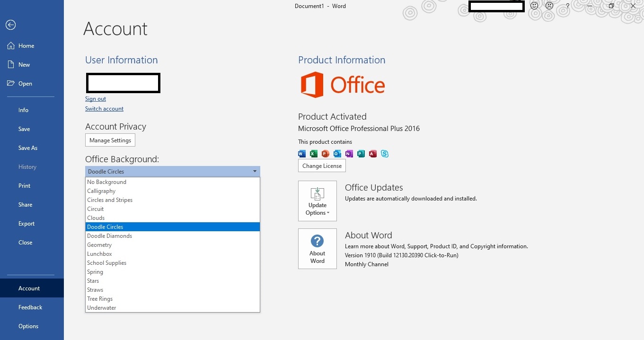
Task: Click the 'Document1 - Word' title text
Action: (x=320, y=6)
